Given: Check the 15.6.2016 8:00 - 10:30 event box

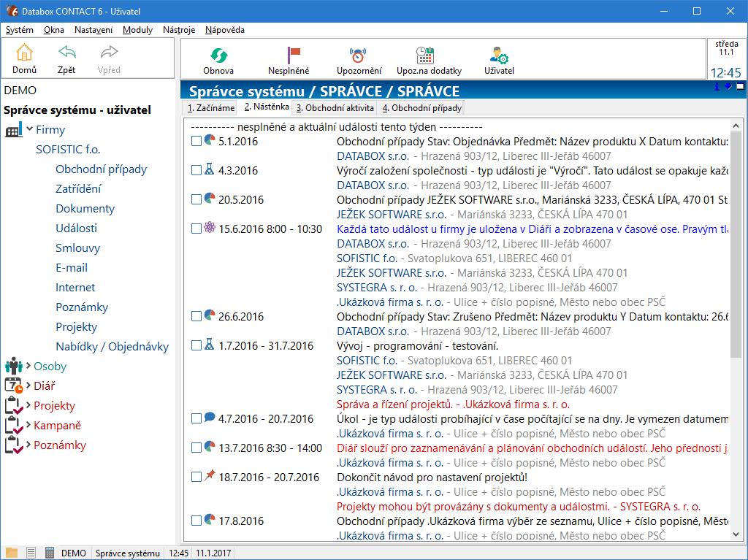Looking at the screenshot, I should click(196, 229).
